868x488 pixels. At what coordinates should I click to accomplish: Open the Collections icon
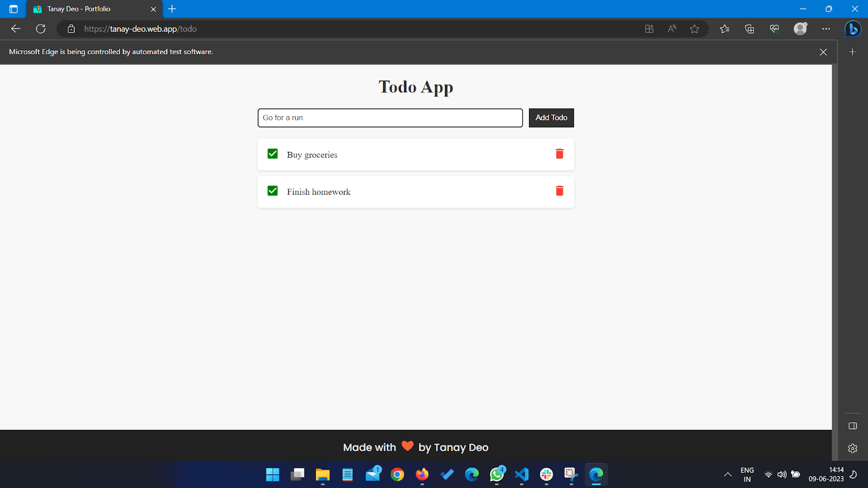(749, 29)
